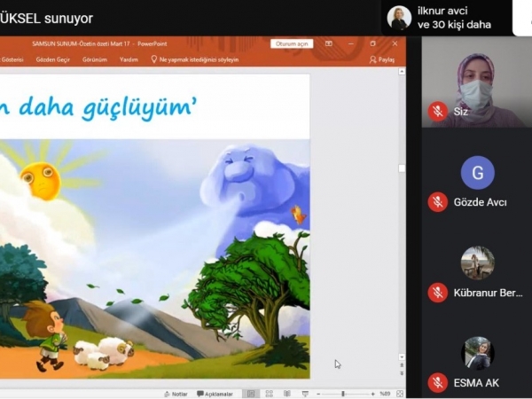
Task: Click the zoom out minus button
Action: tap(318, 394)
